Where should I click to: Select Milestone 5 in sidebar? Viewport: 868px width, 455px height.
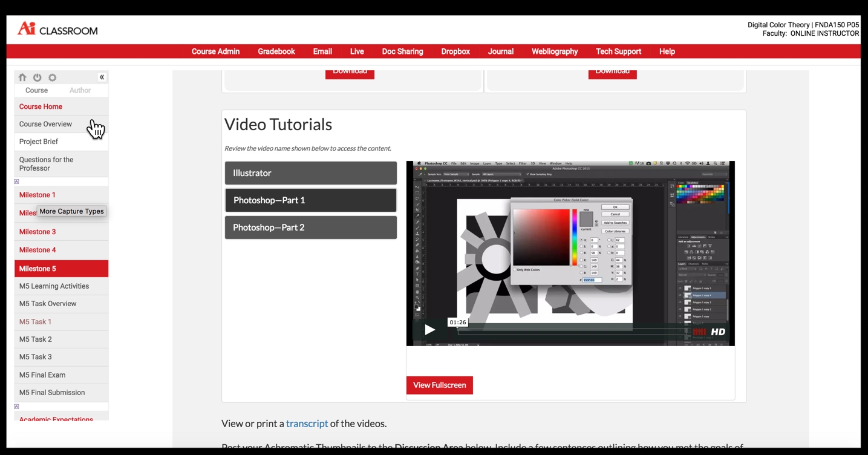(61, 269)
